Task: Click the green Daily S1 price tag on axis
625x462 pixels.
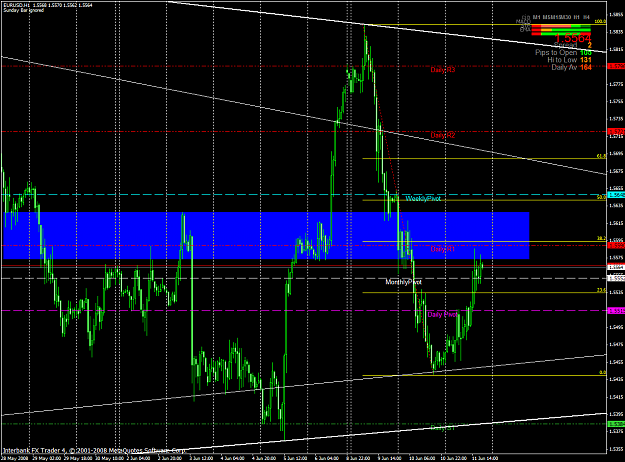Action: pos(616,424)
